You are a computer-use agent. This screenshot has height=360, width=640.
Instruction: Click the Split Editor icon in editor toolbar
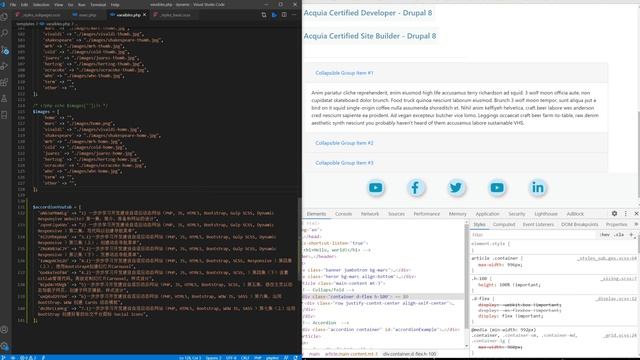pyautogui.click(x=284, y=15)
